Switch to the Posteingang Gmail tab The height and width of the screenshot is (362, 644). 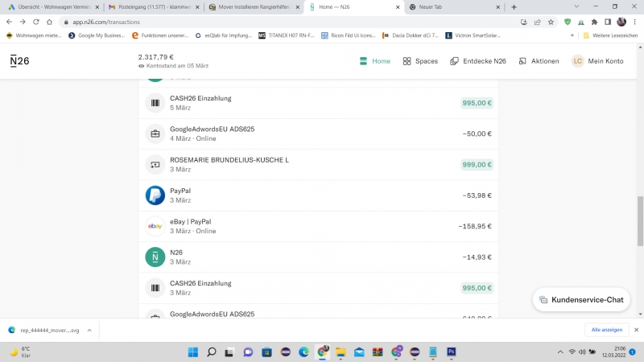coord(150,6)
